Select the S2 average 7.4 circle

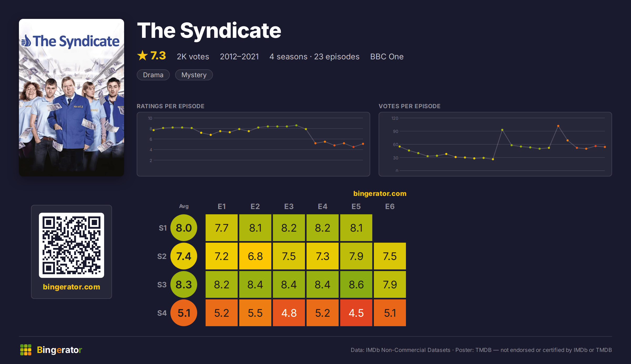[x=184, y=256]
